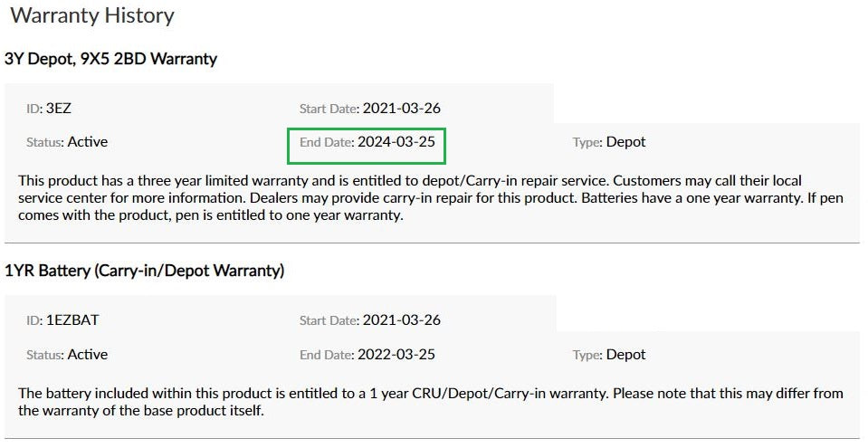Click Type Depot in battery warranty
The height and width of the screenshot is (448, 868).
[625, 355]
